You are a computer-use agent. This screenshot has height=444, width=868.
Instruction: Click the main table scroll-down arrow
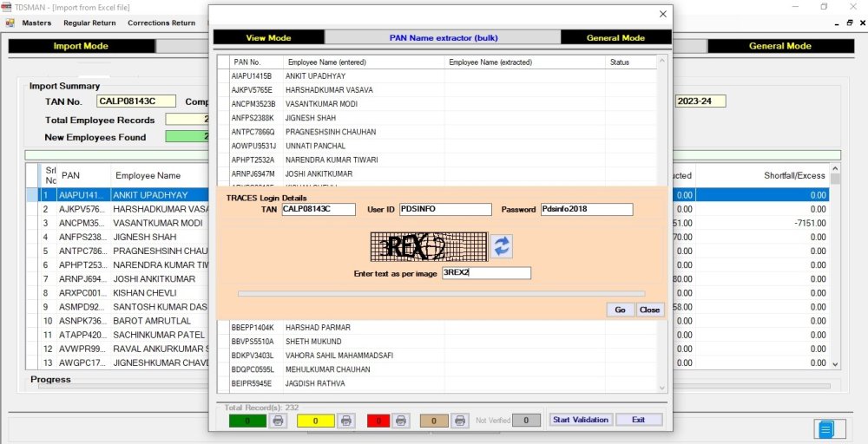[x=835, y=365]
